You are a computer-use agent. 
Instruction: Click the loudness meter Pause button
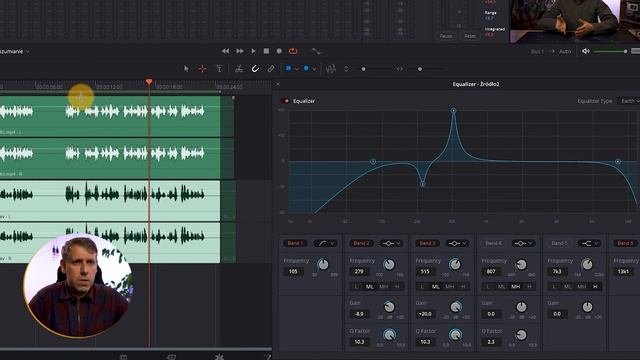pyautogui.click(x=446, y=36)
